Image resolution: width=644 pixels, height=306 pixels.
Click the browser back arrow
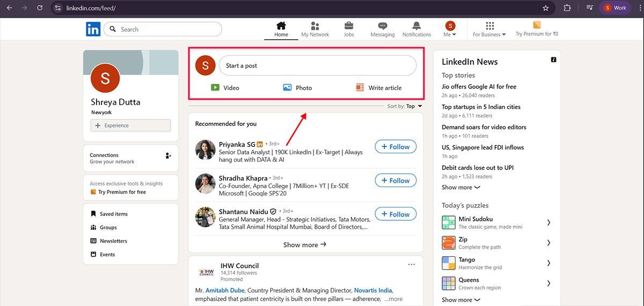click(x=9, y=8)
